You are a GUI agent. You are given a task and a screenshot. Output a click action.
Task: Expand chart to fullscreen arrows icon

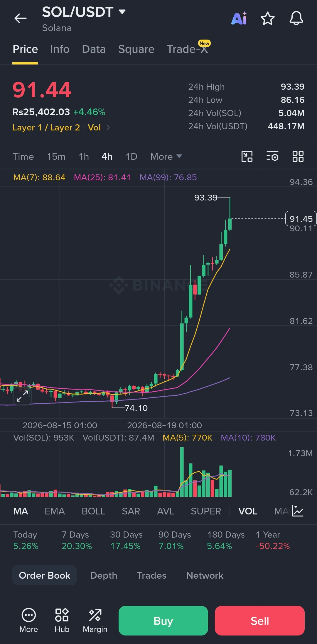22,396
